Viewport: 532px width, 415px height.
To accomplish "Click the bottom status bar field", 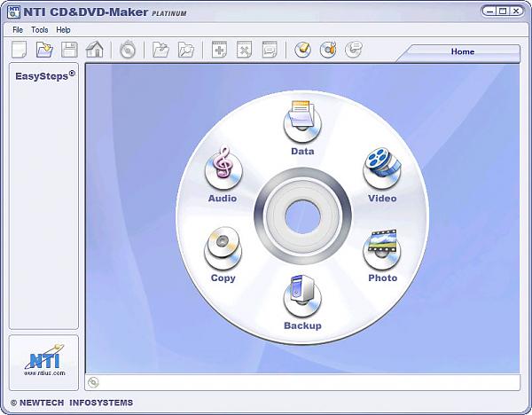I will coord(302,382).
